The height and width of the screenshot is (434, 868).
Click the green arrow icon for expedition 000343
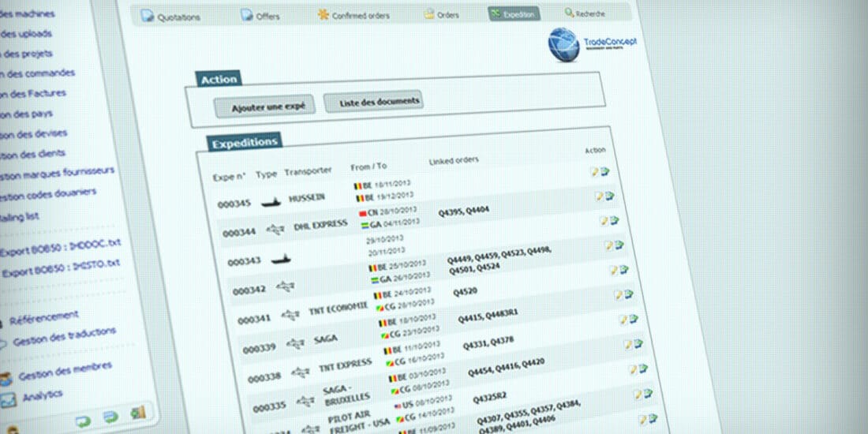click(614, 220)
